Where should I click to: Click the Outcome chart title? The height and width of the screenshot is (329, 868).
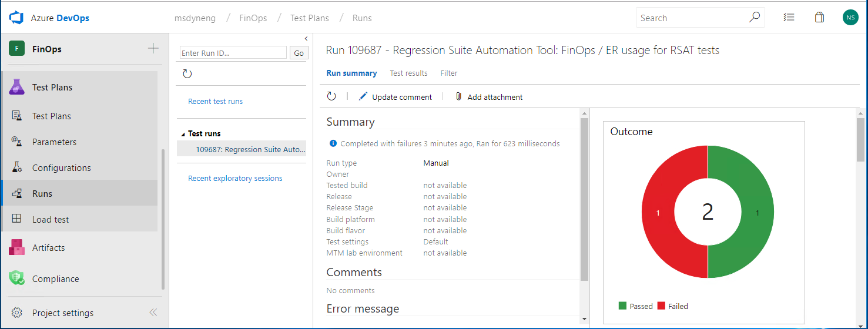631,132
